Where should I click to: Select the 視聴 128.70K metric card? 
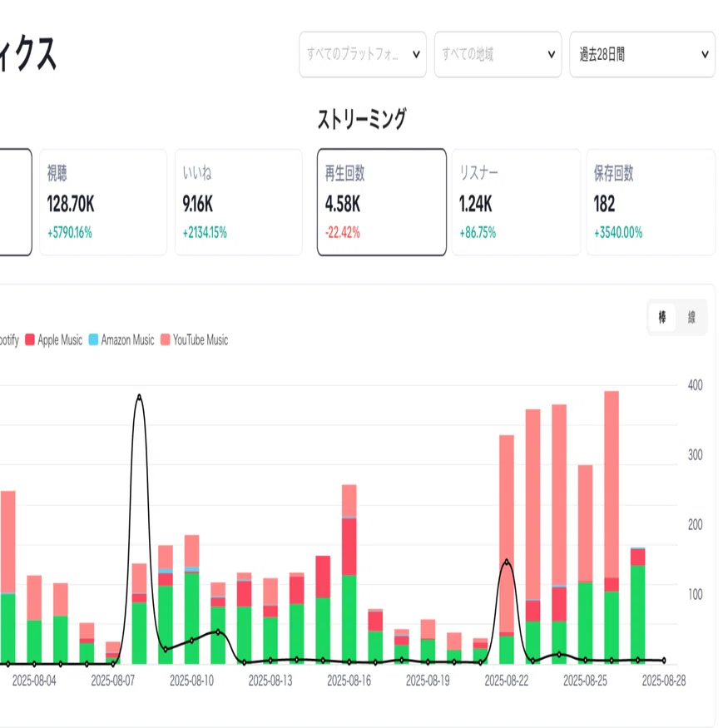coord(103,202)
